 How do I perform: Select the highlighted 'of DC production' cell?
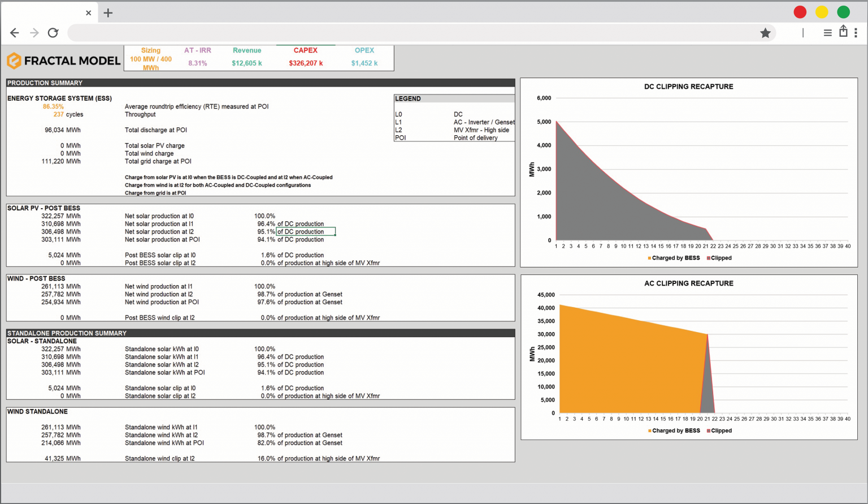pos(305,231)
